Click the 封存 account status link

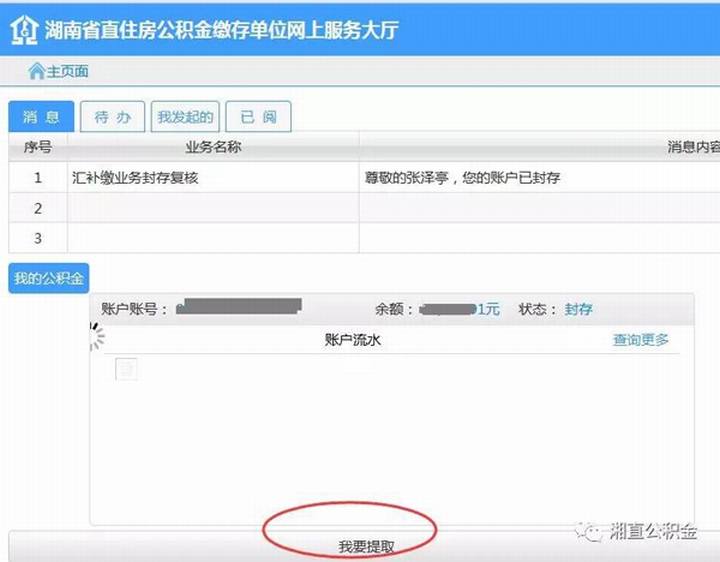pos(578,309)
